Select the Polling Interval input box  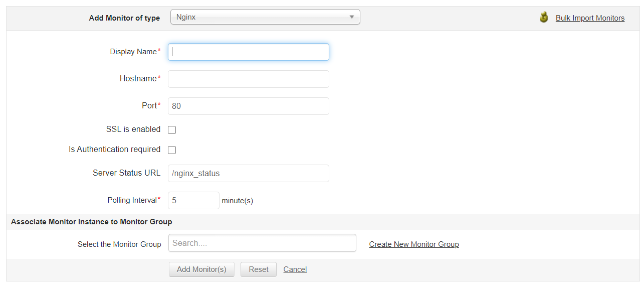pos(193,200)
